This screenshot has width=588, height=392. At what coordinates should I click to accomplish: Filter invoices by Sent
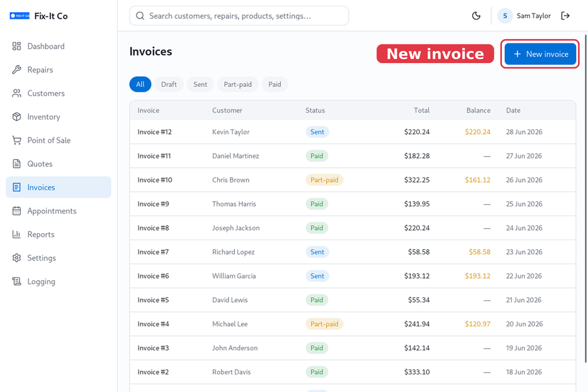[x=200, y=84]
